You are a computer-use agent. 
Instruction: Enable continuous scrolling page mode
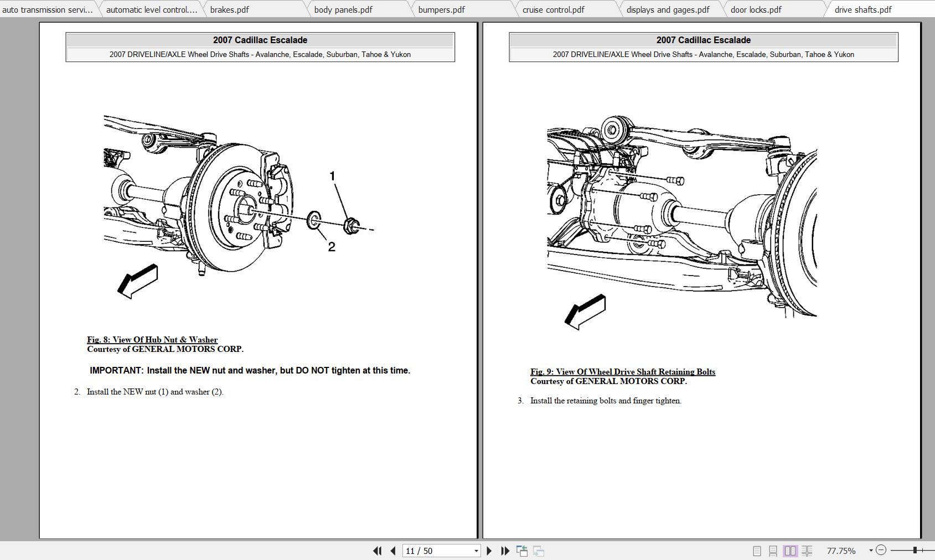[772, 551]
